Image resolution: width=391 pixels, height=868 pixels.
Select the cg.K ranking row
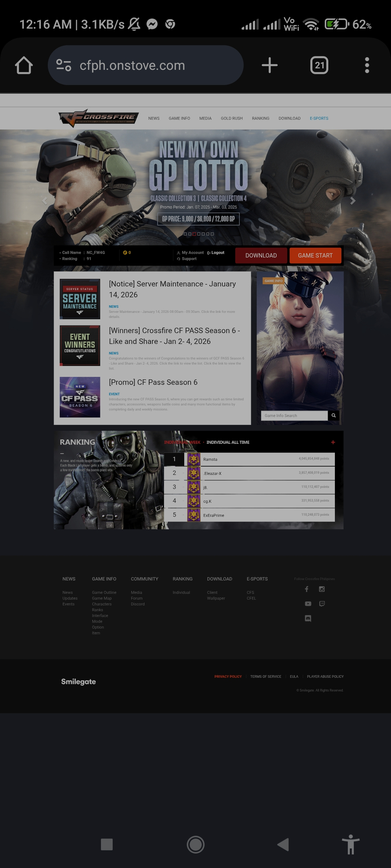pyautogui.click(x=249, y=501)
